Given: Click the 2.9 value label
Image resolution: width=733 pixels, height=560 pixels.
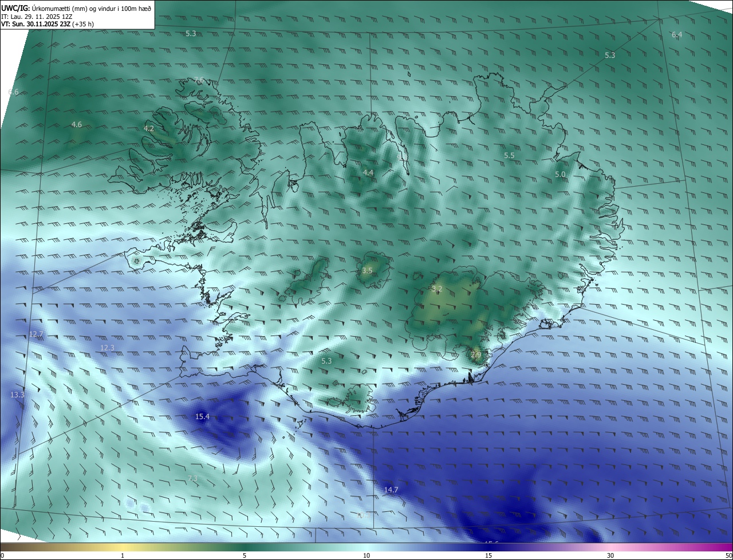Looking at the screenshot, I should [x=476, y=355].
